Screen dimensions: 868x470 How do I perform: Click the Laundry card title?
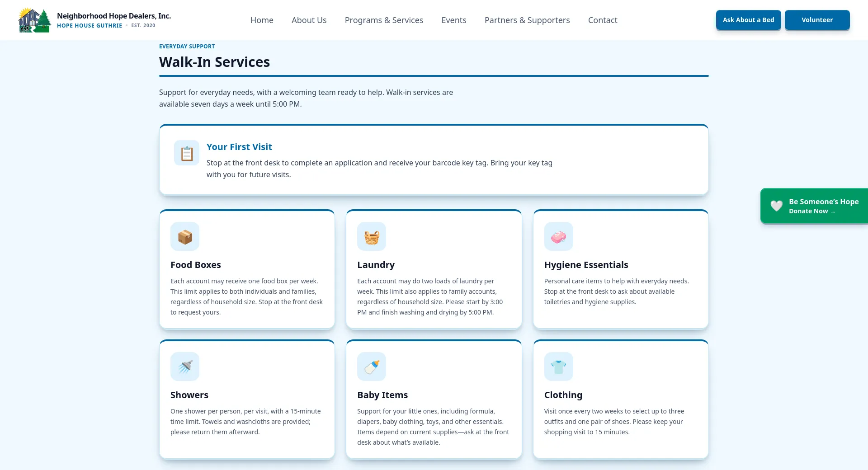coord(376,265)
